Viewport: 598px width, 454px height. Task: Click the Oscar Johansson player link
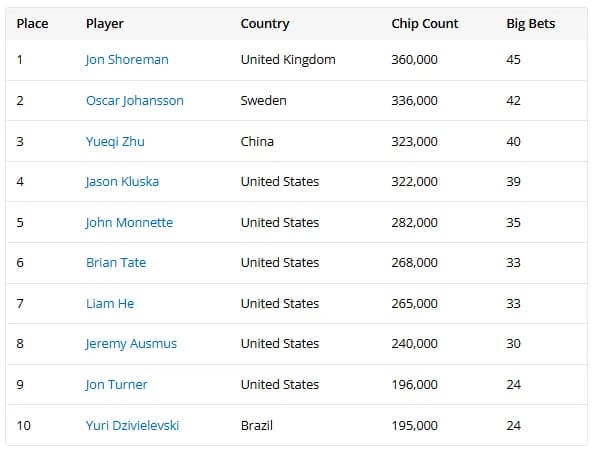(135, 101)
